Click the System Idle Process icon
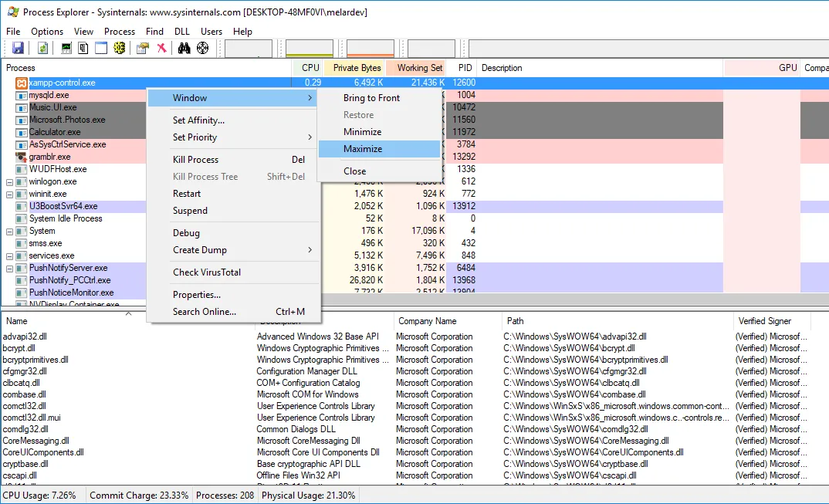829x504 pixels. [x=21, y=219]
